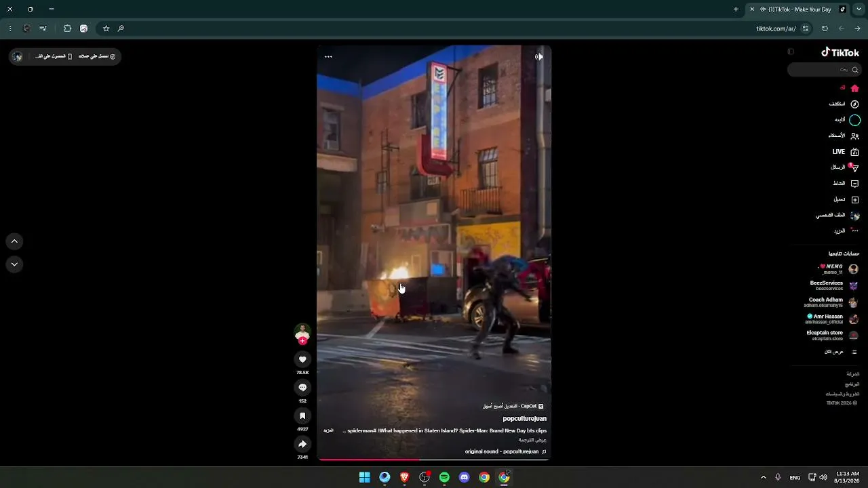Go forward in browser history

pyautogui.click(x=841, y=28)
